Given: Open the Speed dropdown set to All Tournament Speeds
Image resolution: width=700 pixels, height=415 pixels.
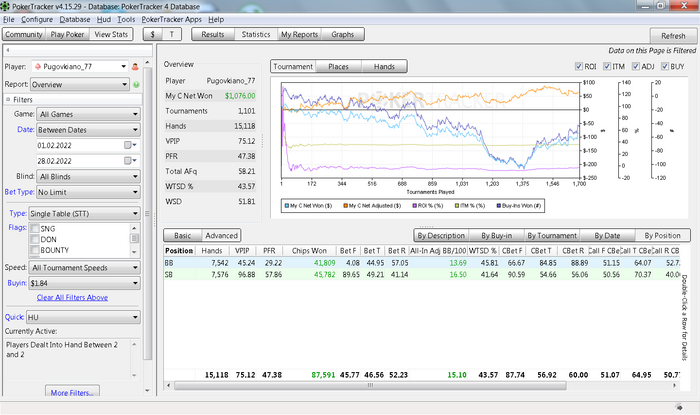Looking at the screenshot, I should pos(84,267).
